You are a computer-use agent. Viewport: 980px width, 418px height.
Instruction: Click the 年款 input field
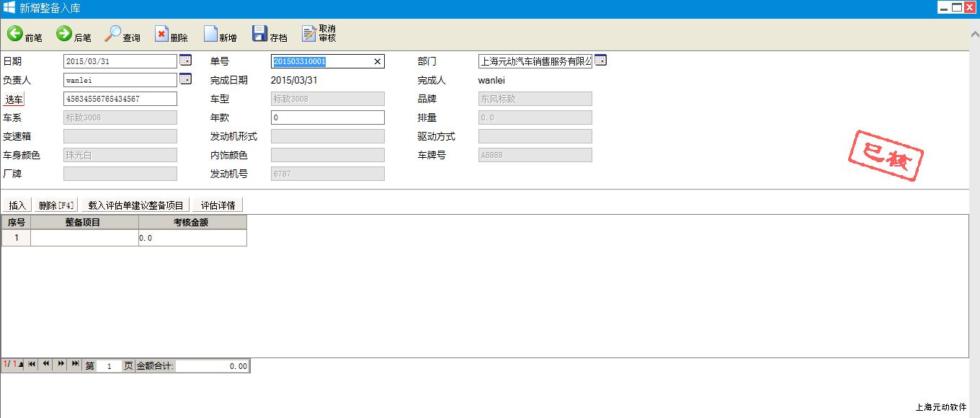[327, 117]
